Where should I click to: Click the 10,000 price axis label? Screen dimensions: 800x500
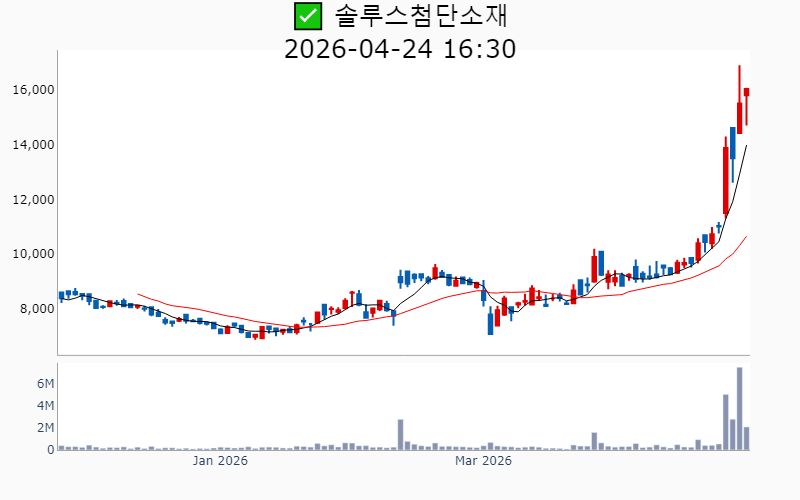tap(33, 254)
